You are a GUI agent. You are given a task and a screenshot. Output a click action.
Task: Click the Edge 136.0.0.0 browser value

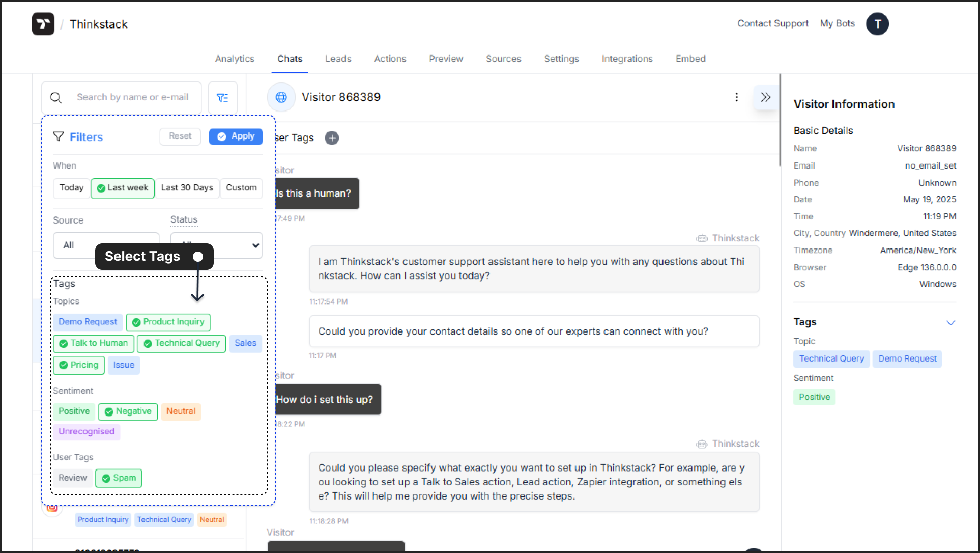pos(927,267)
